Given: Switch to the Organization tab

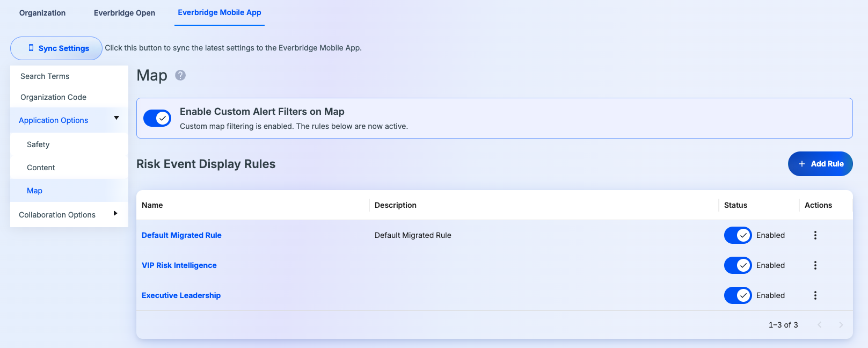Looking at the screenshot, I should (x=42, y=13).
